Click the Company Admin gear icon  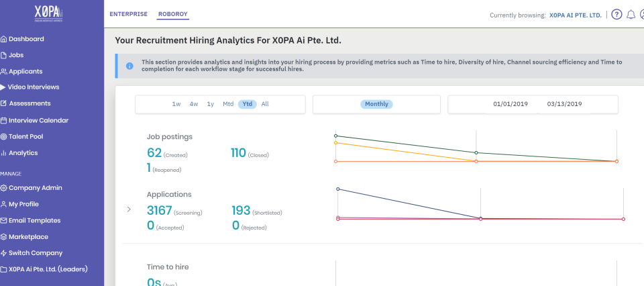tap(4, 188)
